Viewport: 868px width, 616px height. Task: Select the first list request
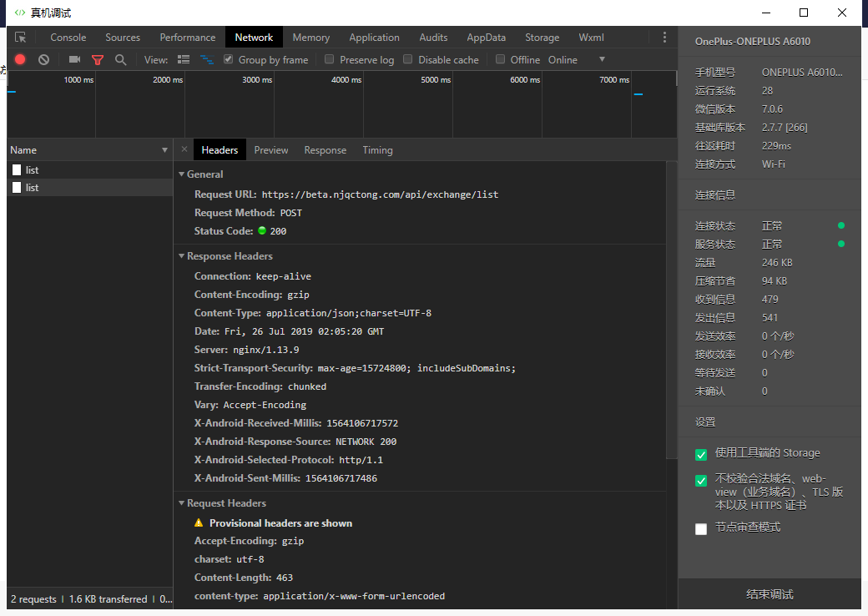point(32,170)
